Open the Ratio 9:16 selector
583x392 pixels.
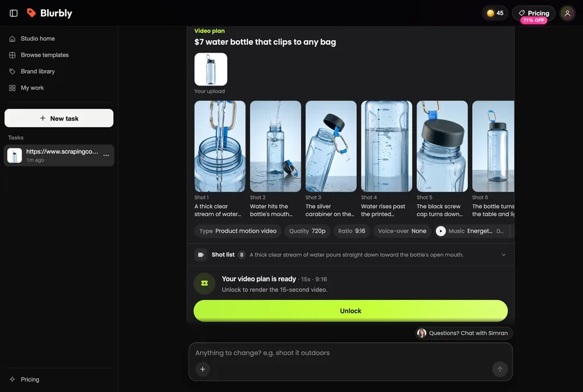[352, 231]
